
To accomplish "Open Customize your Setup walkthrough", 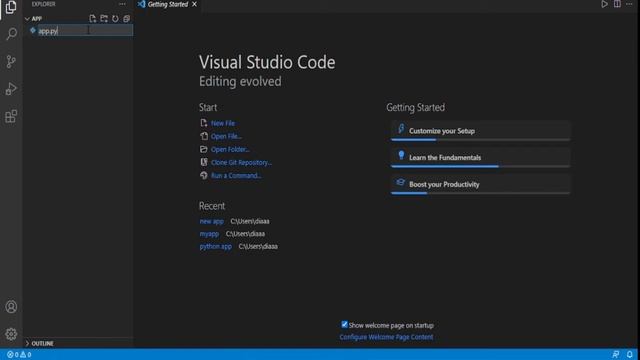I will (x=480, y=131).
